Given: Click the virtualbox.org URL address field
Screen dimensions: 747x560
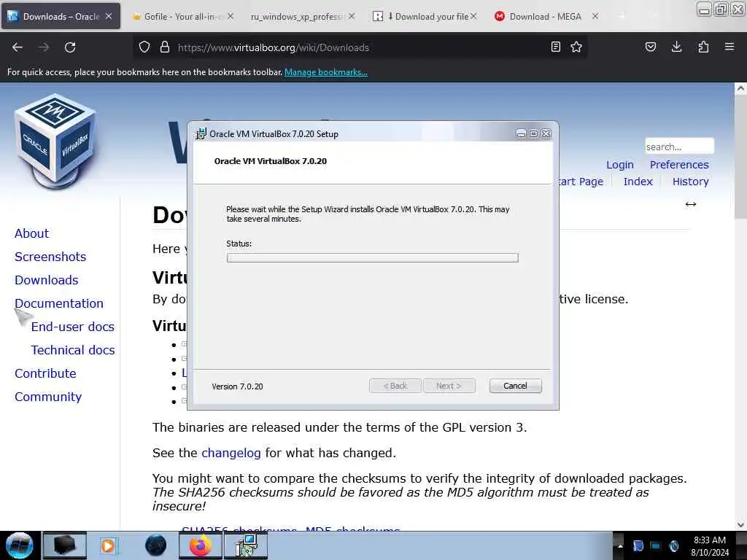Looking at the screenshot, I should (359, 47).
